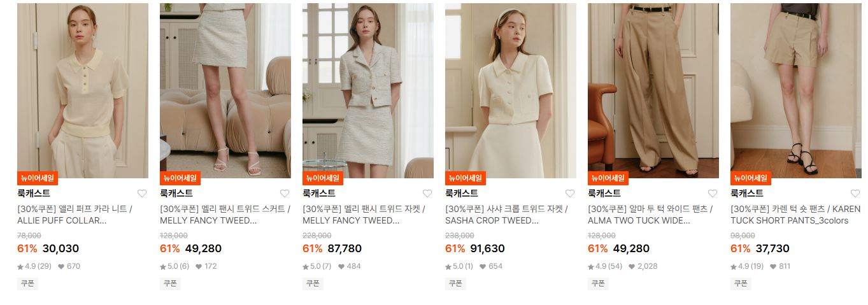Toggle wishlist heart for Melly Fancy Tweed jacket

click(x=427, y=194)
